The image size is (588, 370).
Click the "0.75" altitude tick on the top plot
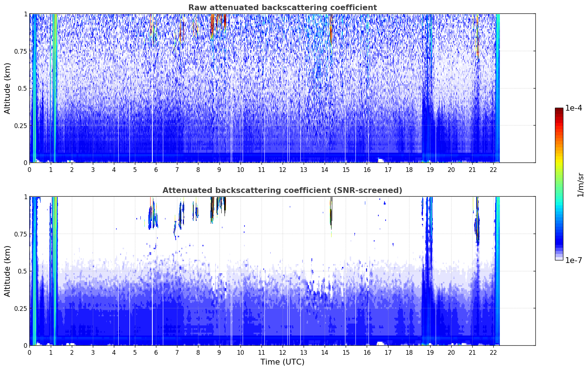(20, 51)
